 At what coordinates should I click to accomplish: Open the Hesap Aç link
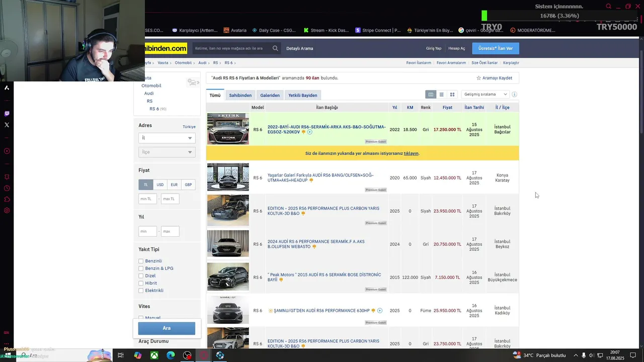457,48
